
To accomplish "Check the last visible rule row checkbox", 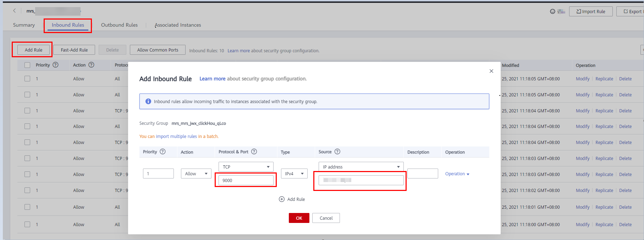I will click(27, 224).
